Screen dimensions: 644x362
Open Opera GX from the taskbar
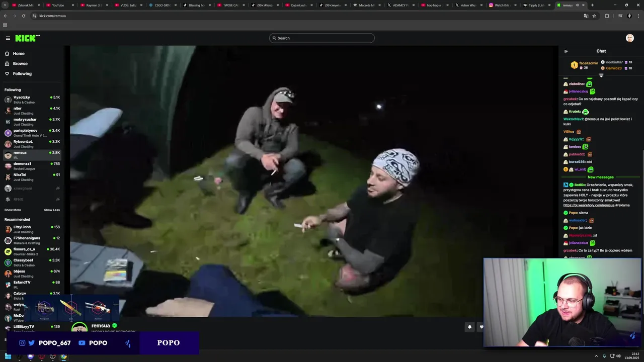coord(41,356)
